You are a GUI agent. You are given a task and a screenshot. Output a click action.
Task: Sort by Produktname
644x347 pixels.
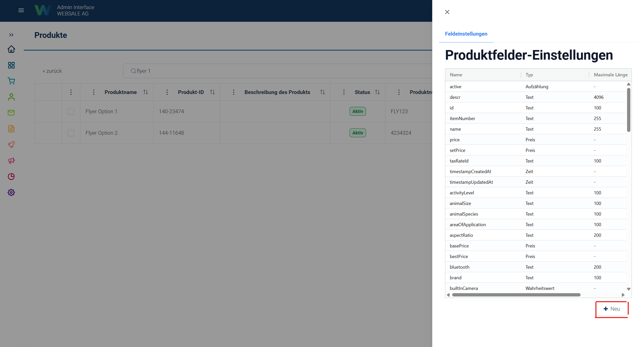tap(146, 92)
